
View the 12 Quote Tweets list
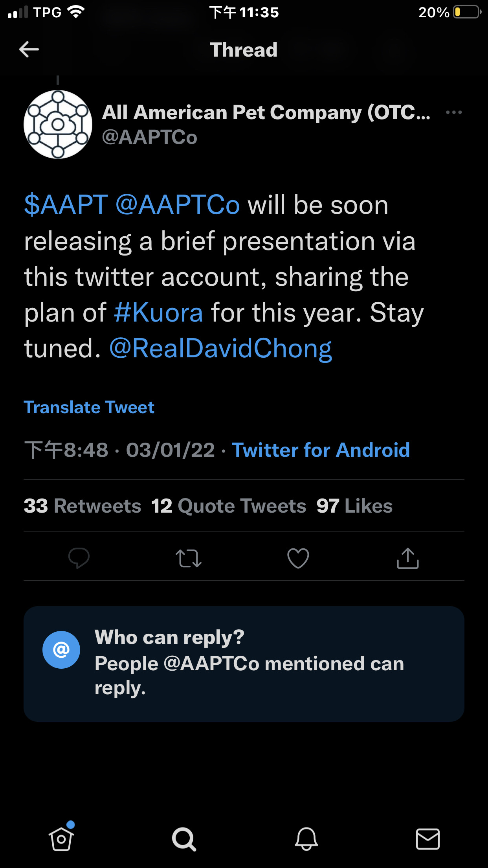[x=229, y=506]
